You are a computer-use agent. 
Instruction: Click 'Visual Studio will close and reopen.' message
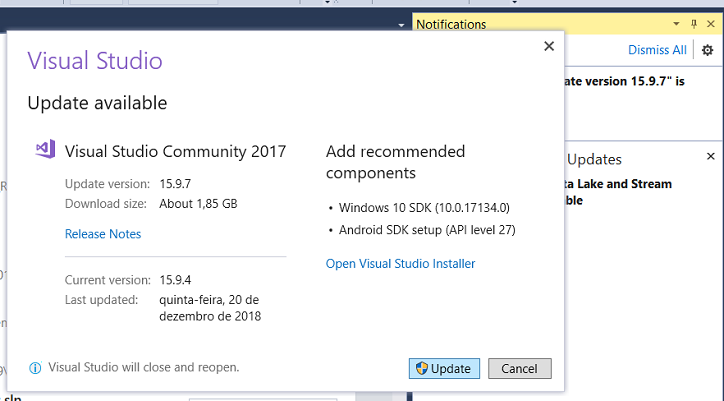coord(144,367)
